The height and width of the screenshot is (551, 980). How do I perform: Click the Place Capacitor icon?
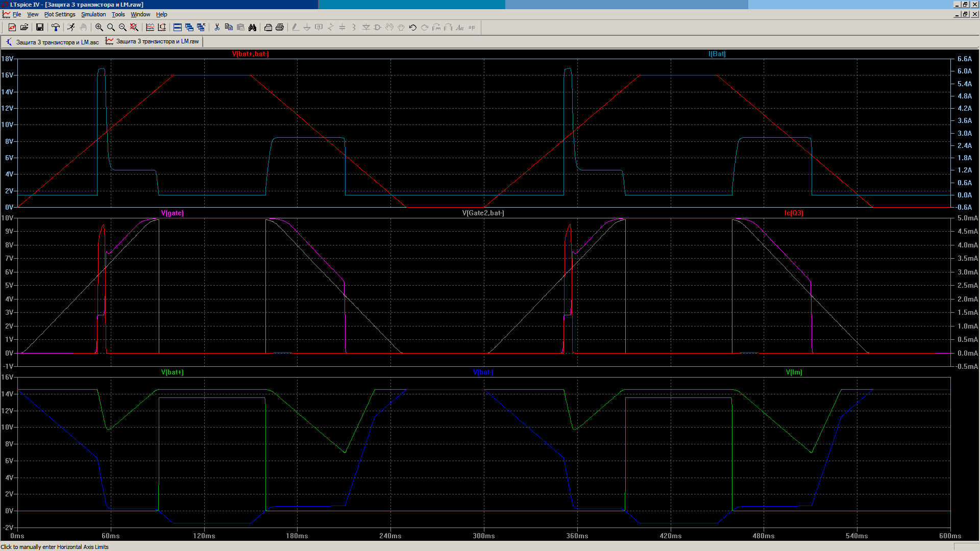[x=342, y=28]
